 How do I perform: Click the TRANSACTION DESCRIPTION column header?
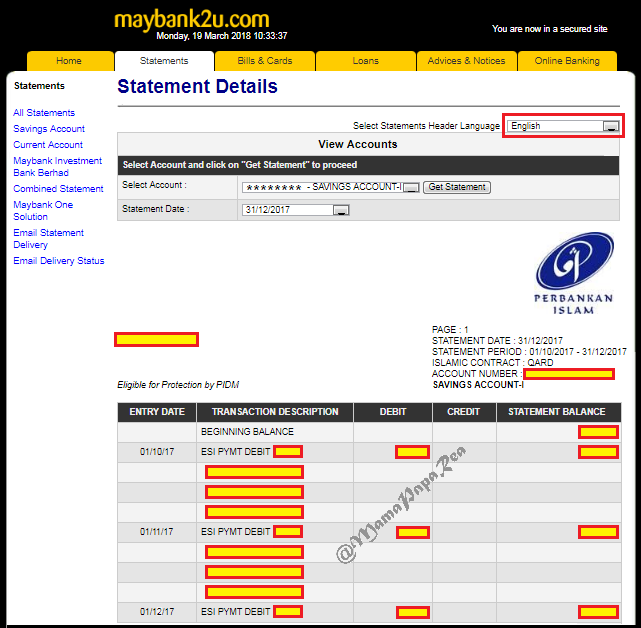click(x=275, y=412)
